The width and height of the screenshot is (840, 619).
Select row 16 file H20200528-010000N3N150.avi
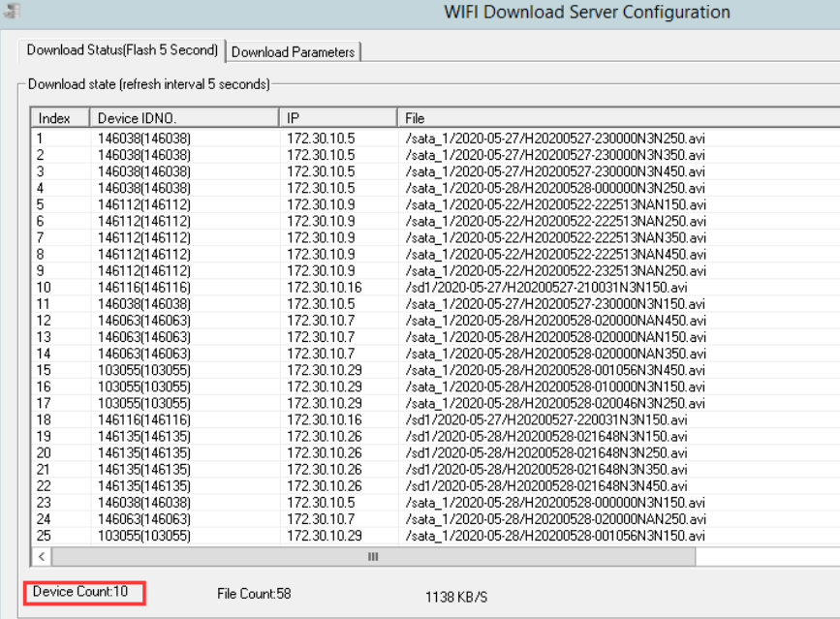555,387
